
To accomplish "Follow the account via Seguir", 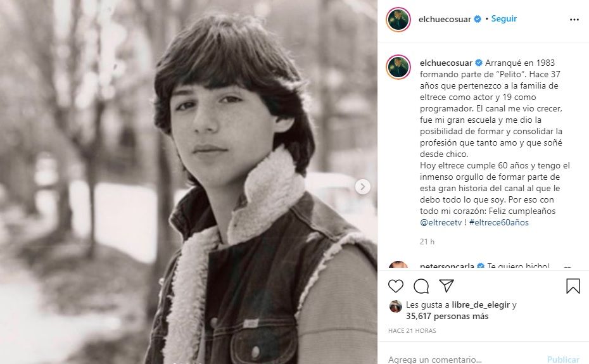I will coord(504,19).
